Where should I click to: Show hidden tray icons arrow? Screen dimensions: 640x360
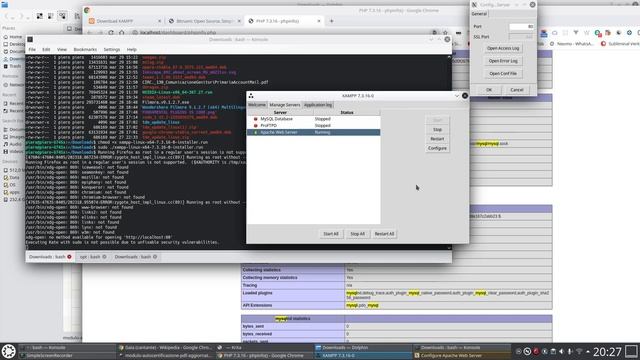[588, 351]
